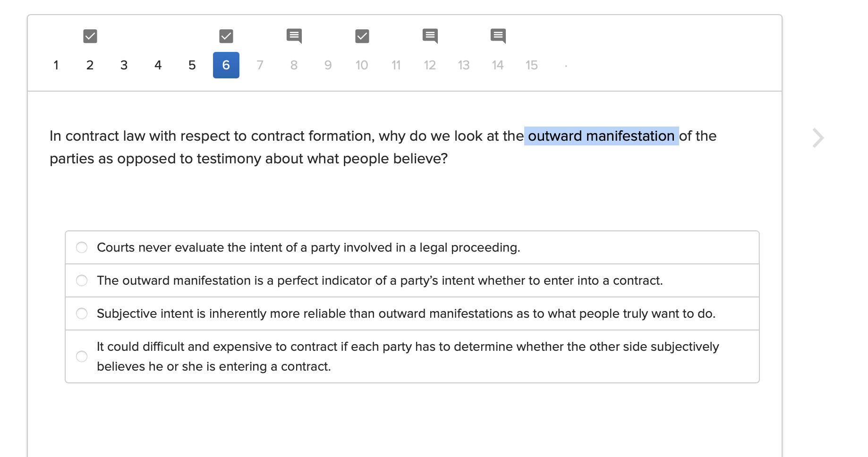The height and width of the screenshot is (457, 868).
Task: Open question 7
Action: click(x=260, y=65)
